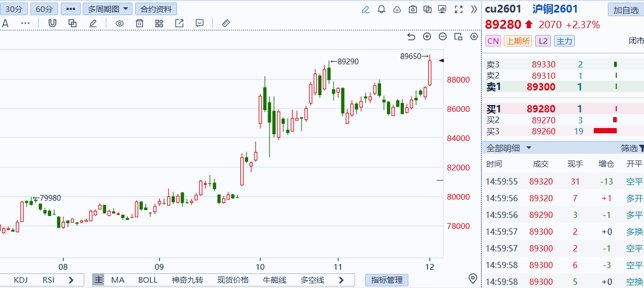This screenshot has height=288, width=644.
Task: Click the 加自选 button
Action: point(626,10)
